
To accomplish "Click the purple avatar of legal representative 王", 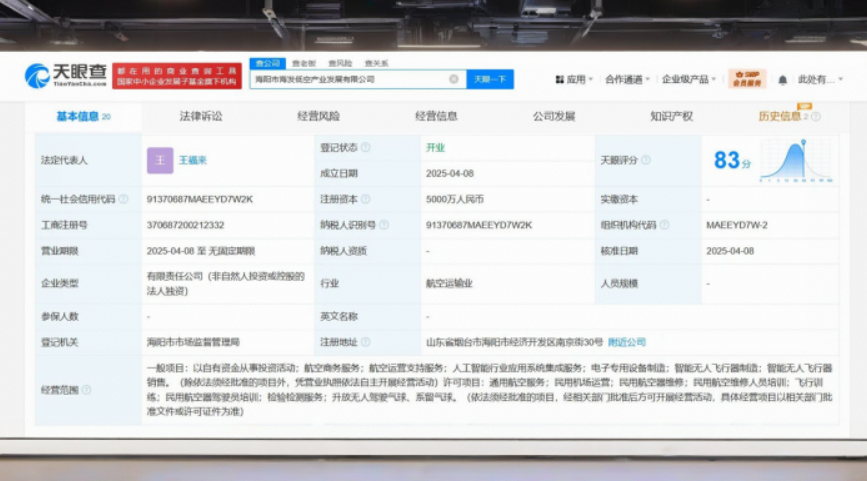I will click(x=160, y=160).
